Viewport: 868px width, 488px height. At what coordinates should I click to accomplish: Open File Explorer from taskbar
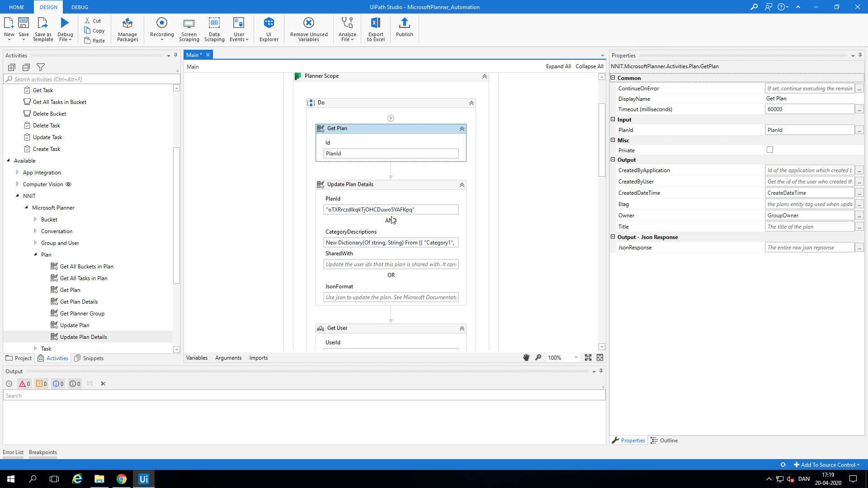99,479
